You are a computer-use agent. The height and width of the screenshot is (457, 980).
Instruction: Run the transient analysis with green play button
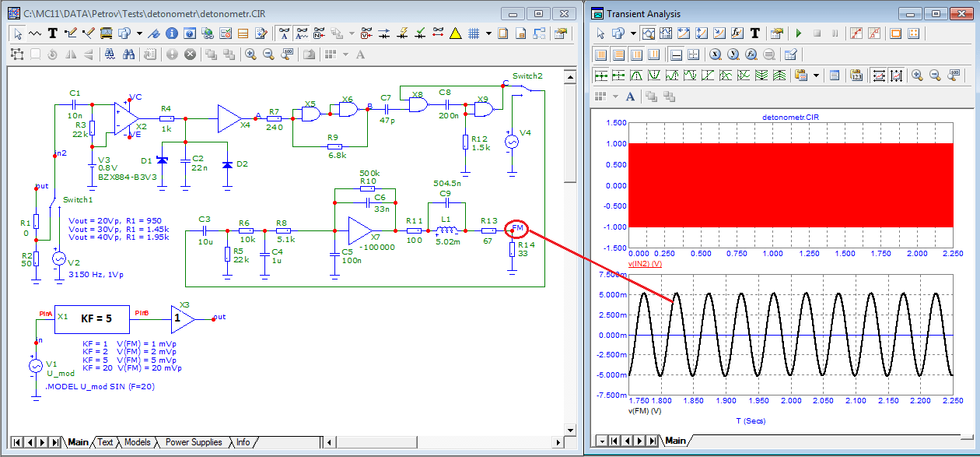click(x=799, y=33)
